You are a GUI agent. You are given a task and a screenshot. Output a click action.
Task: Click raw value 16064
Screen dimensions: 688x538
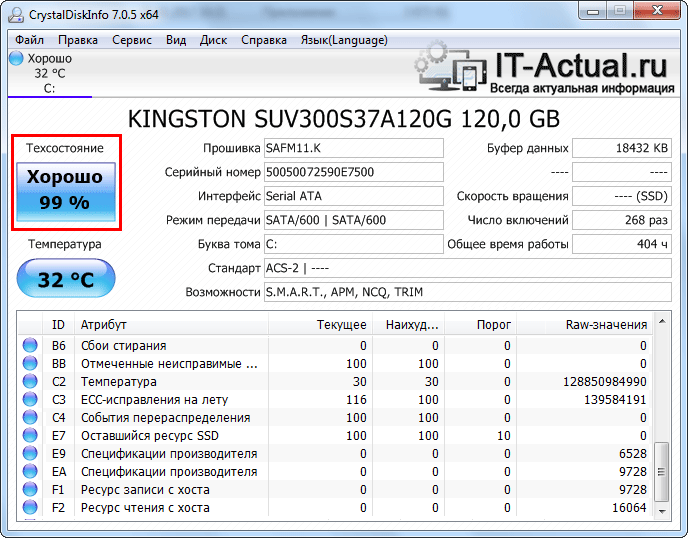point(629,508)
